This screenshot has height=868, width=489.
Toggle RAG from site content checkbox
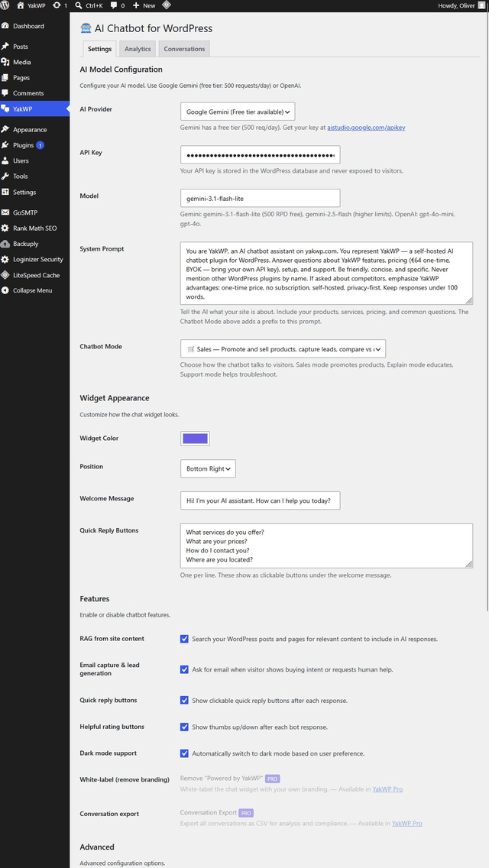tap(184, 639)
